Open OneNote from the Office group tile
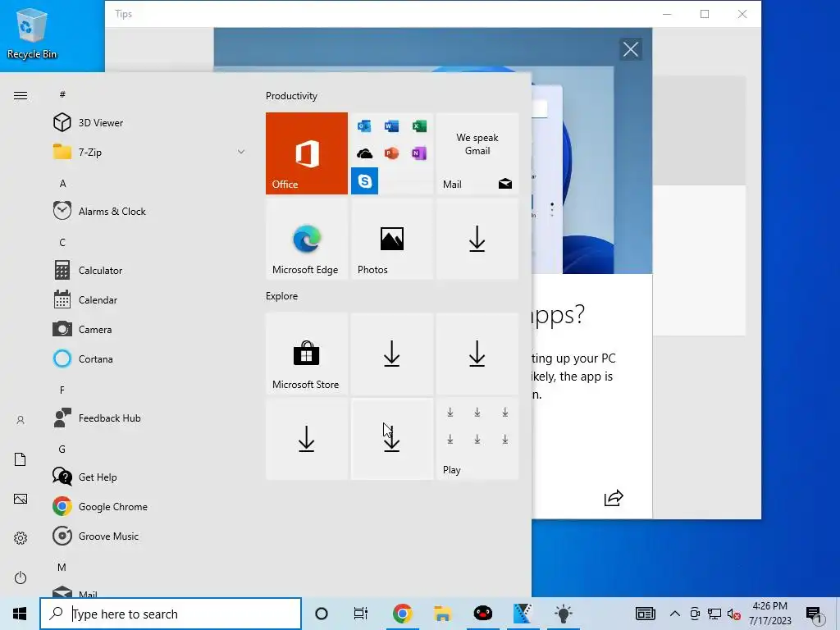 (419, 153)
